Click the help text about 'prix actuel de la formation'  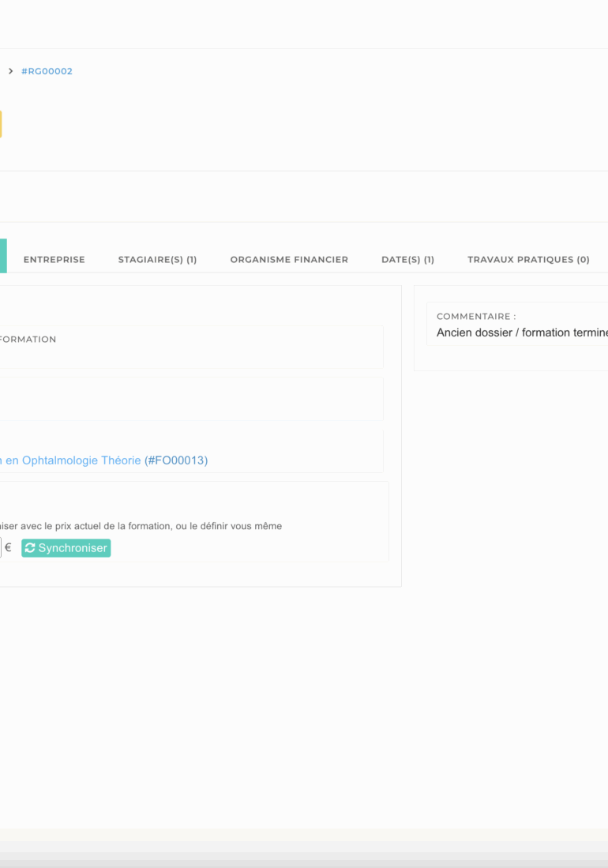click(141, 526)
